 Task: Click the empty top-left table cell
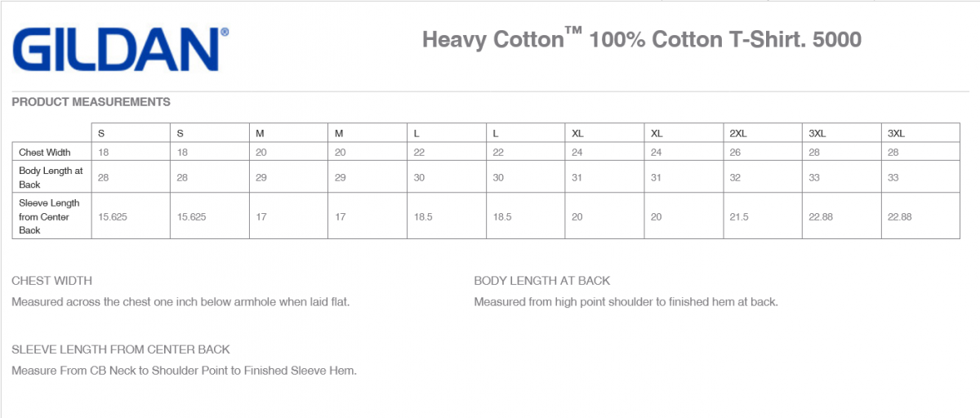(51, 133)
